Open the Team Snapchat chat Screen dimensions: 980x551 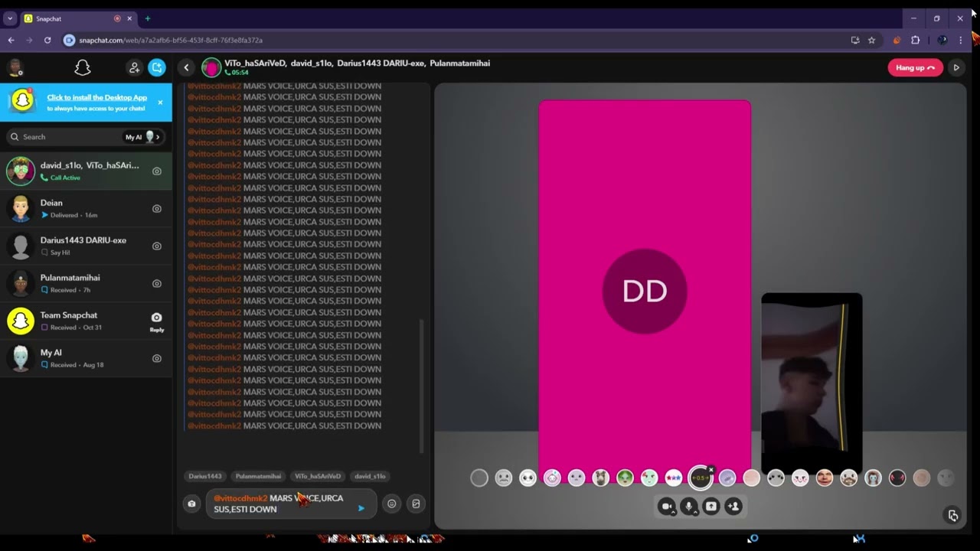pos(86,321)
